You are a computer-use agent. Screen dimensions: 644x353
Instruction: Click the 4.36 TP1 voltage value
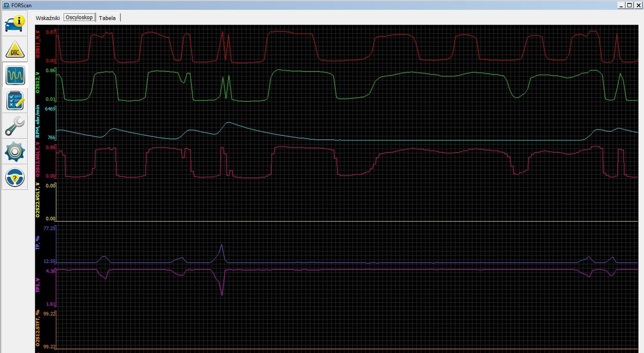[x=51, y=271]
